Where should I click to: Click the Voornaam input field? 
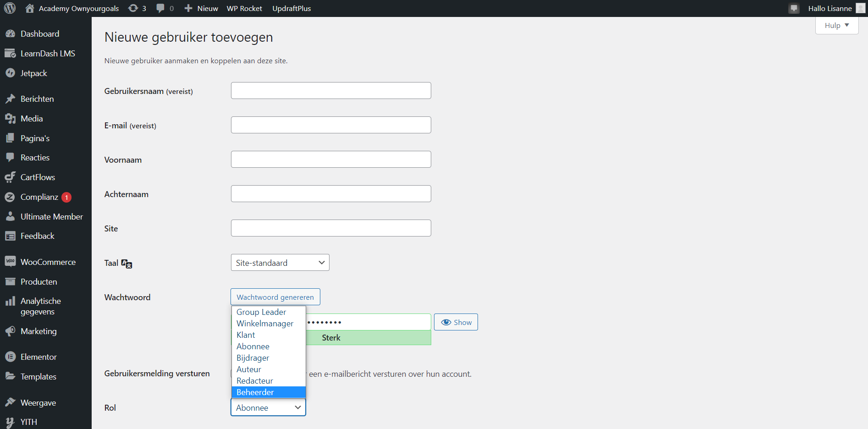pyautogui.click(x=331, y=159)
